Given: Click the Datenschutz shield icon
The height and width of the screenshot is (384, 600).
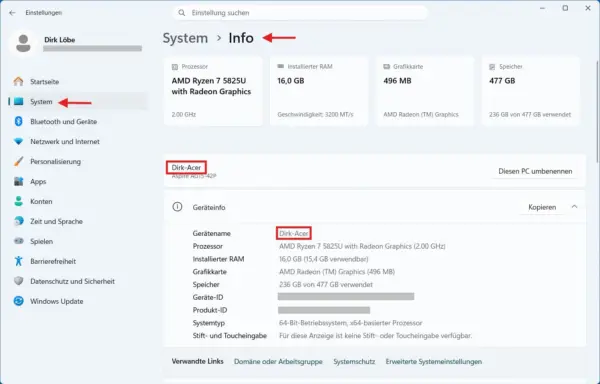Looking at the screenshot, I should click(18, 281).
